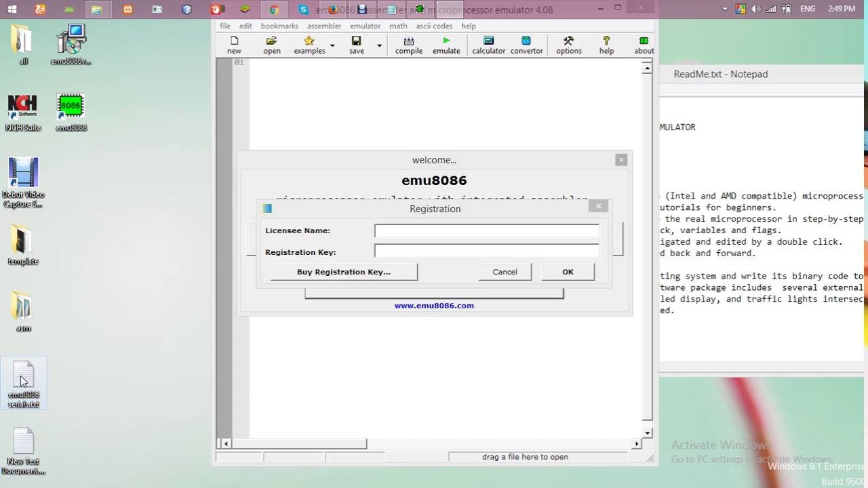Click the horizontal scroll right arrow
Viewport: 868px width, 488px height.
636,444
